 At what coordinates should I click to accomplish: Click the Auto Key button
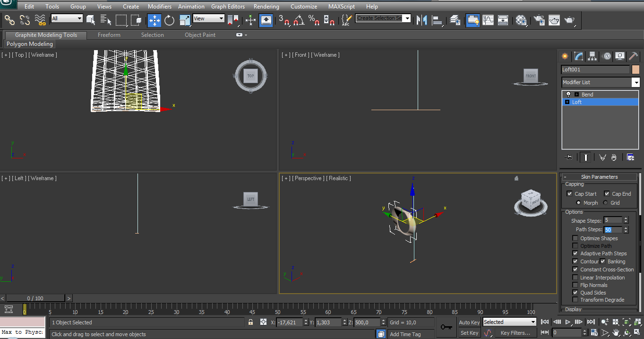469,322
